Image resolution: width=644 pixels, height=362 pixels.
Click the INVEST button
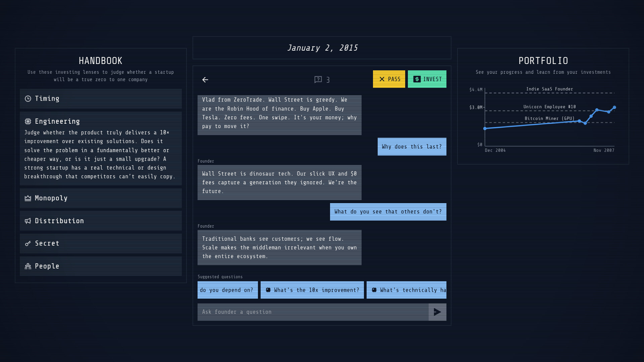pyautogui.click(x=427, y=79)
